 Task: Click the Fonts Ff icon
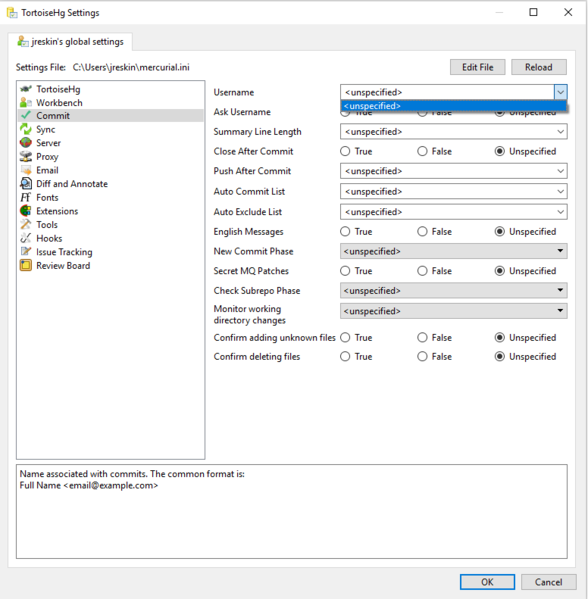click(26, 197)
